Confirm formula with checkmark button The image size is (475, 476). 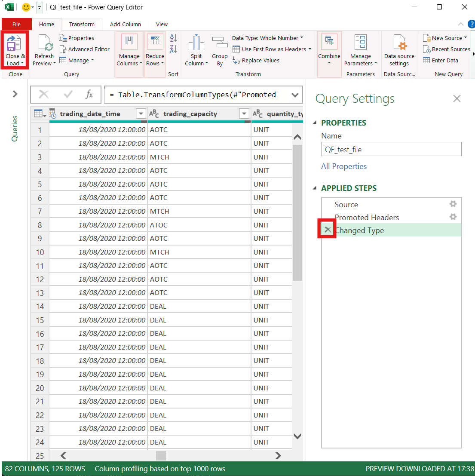(68, 95)
